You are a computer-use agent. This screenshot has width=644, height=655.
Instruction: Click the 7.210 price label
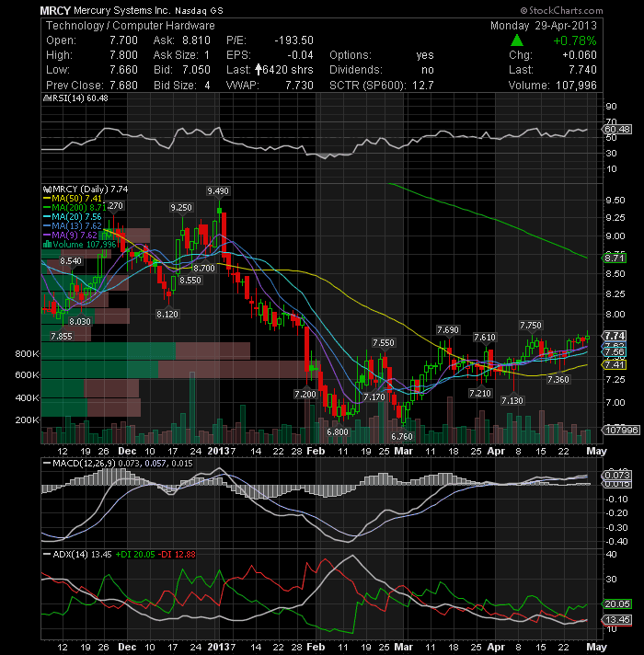(x=480, y=394)
